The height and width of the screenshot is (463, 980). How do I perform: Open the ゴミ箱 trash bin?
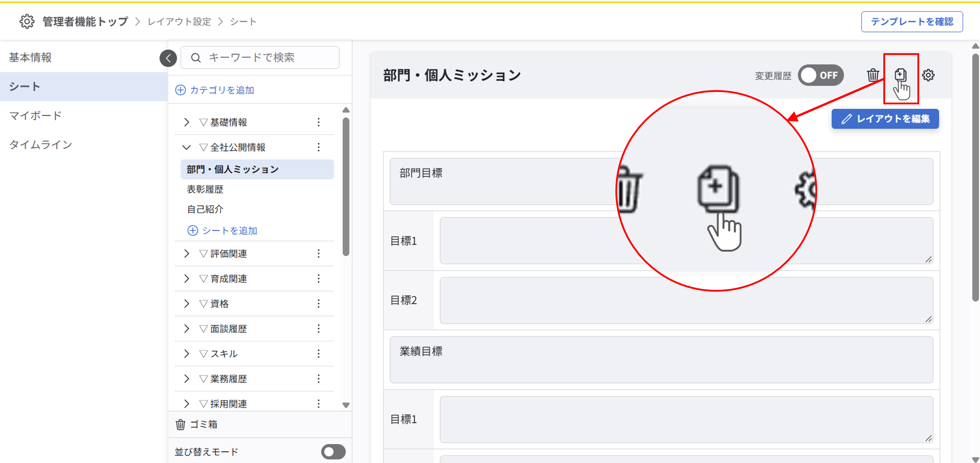[196, 424]
